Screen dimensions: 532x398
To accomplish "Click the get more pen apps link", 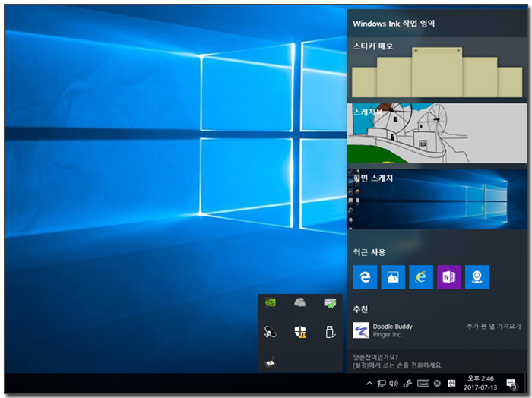I will (x=493, y=326).
